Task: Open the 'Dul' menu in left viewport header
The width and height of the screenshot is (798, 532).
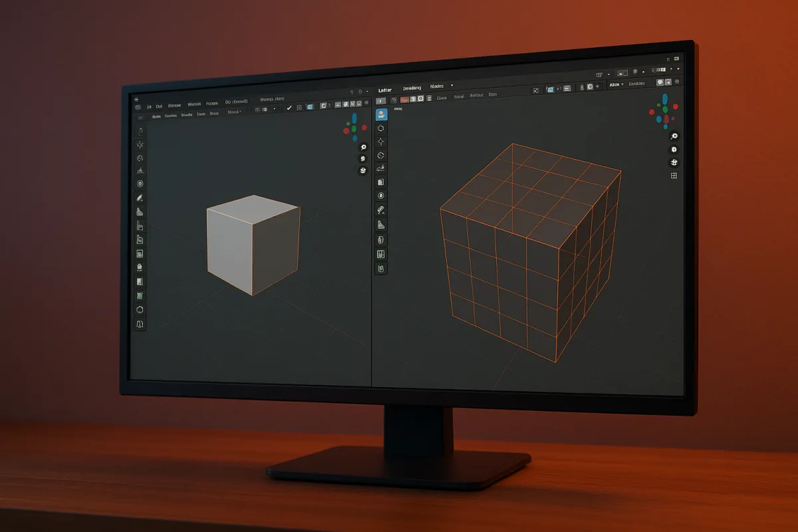Action: click(158, 106)
